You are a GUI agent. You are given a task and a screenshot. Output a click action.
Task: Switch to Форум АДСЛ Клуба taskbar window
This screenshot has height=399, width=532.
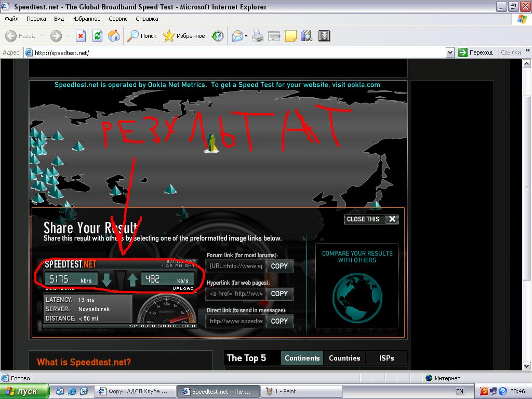pyautogui.click(x=135, y=391)
